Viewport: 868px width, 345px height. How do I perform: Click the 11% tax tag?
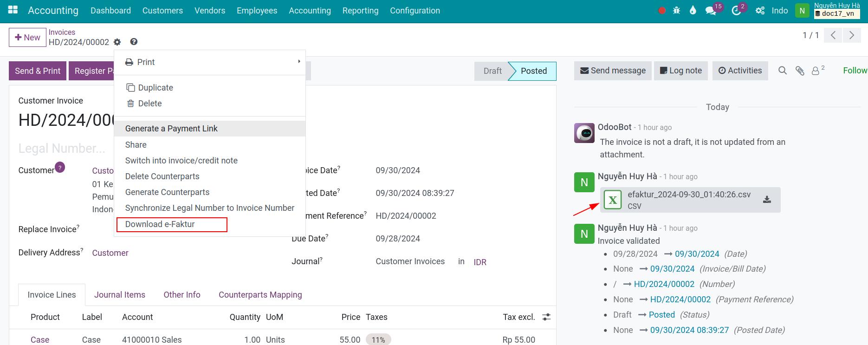[378, 340]
